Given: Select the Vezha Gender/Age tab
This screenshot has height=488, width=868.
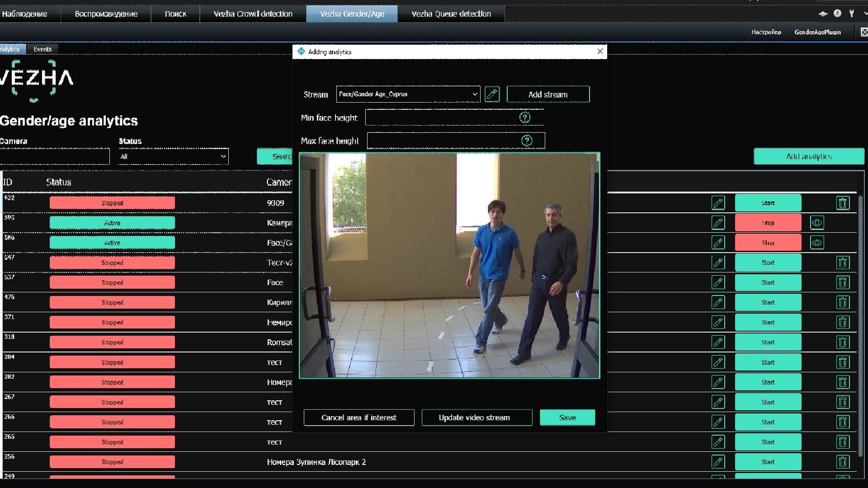Looking at the screenshot, I should click(x=352, y=14).
